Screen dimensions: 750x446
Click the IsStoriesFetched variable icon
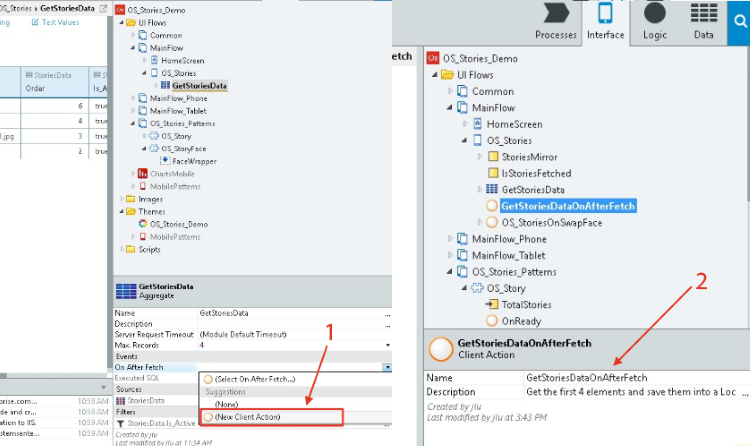coord(492,173)
